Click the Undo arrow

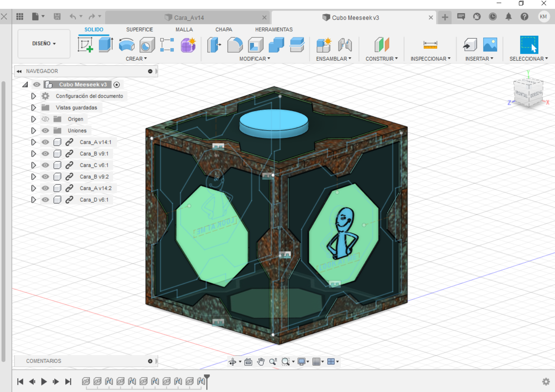[x=73, y=17]
